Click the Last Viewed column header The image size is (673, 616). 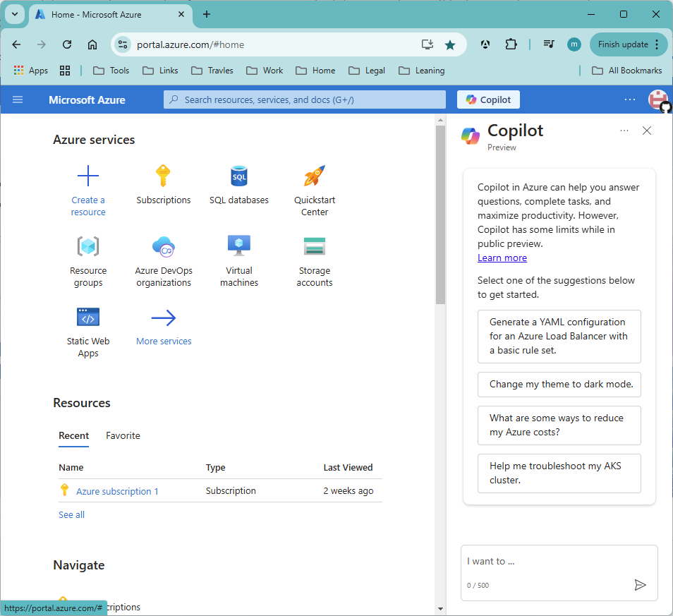[348, 467]
